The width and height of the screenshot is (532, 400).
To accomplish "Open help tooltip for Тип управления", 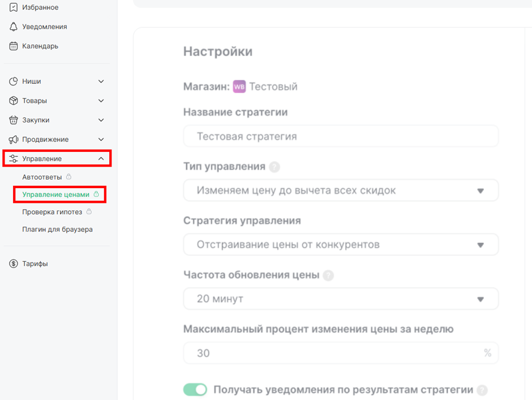I will (x=274, y=167).
